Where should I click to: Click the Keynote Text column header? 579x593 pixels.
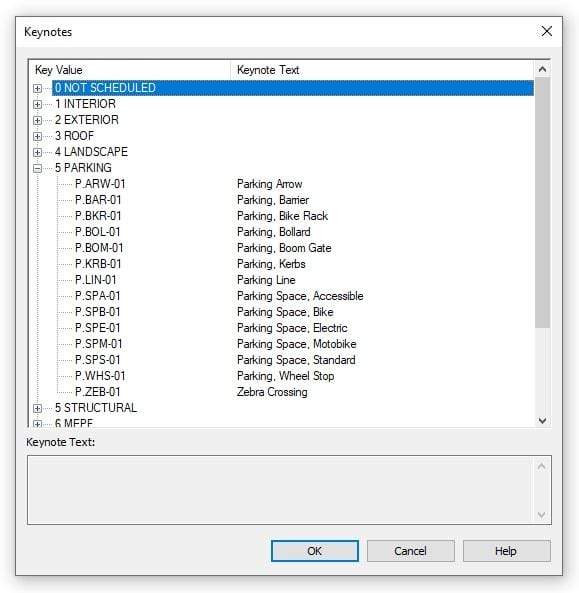[x=382, y=70]
